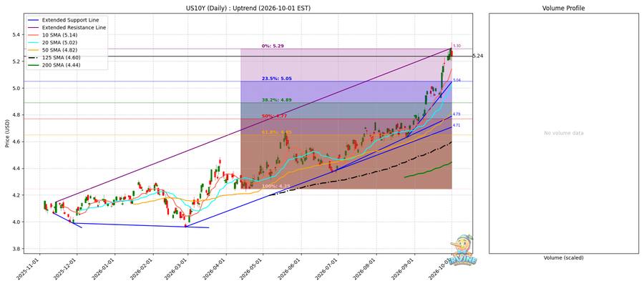Click the '2026-04-01' date axis label
The width and height of the screenshot is (644, 286).
(x=216, y=270)
